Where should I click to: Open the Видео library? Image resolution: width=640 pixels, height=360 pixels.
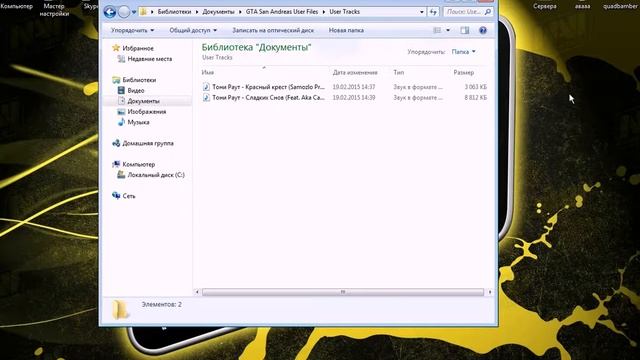tap(136, 90)
